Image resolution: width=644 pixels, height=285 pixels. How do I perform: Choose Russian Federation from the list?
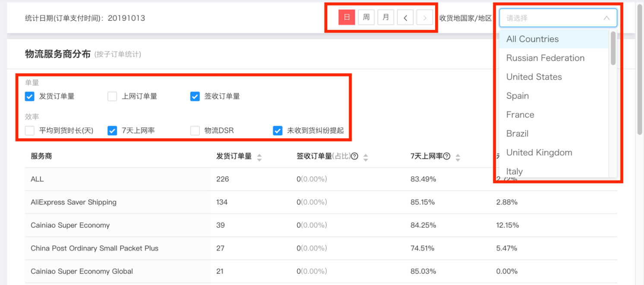[554, 58]
